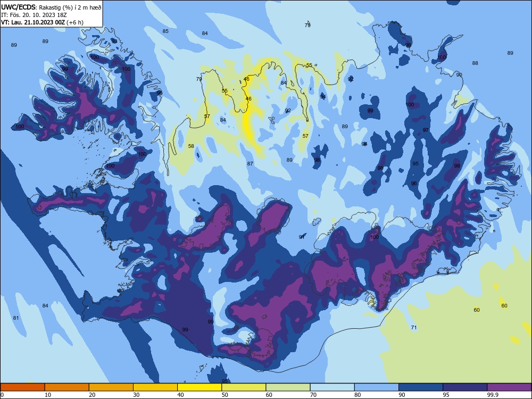
Task: Pick the pale yellow 50–60 legend swatch
Action: (x=244, y=387)
